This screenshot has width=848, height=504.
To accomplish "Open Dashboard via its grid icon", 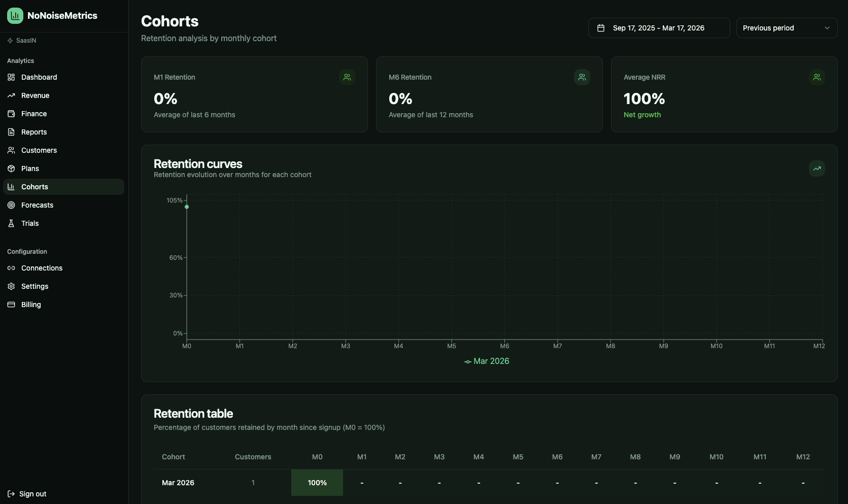I will [x=11, y=77].
